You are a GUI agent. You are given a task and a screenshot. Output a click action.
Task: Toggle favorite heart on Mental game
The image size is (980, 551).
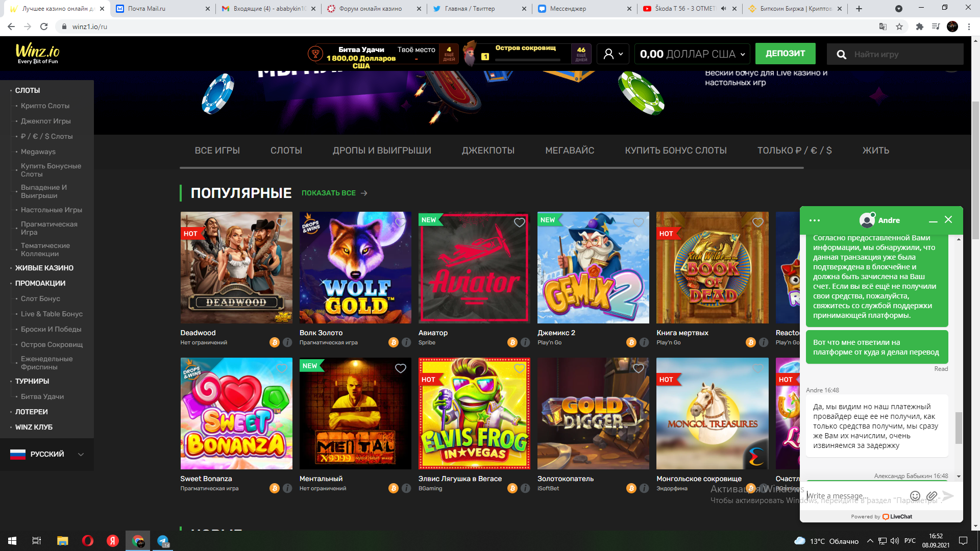401,368
